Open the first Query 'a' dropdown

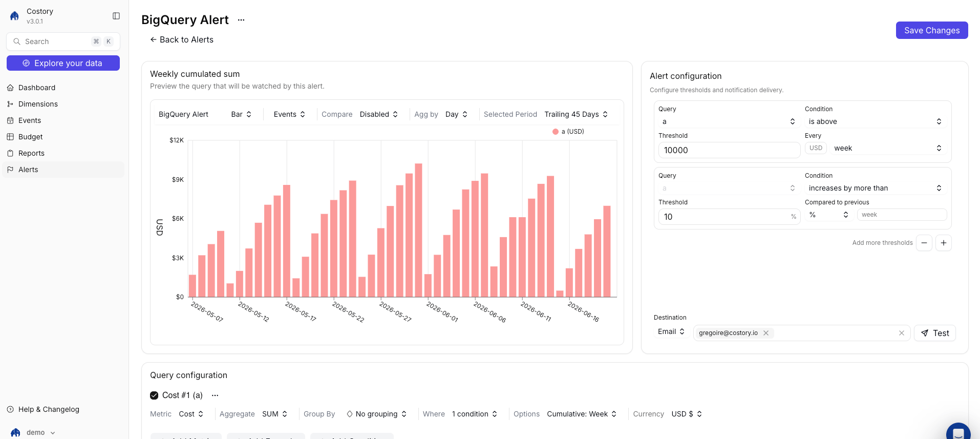point(729,121)
